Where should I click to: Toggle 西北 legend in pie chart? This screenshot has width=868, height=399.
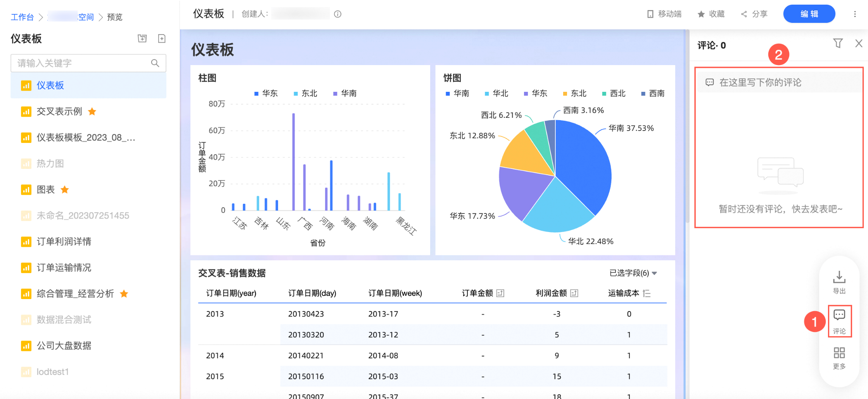(x=614, y=93)
